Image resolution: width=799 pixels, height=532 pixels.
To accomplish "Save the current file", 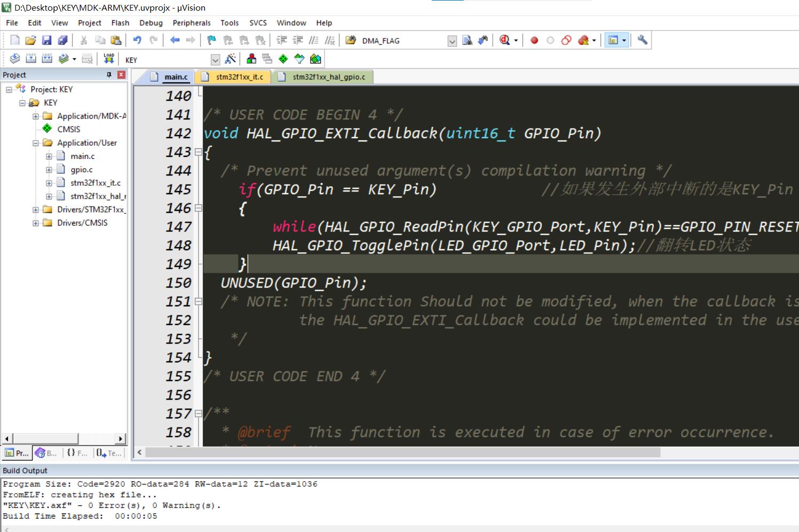I will [46, 41].
